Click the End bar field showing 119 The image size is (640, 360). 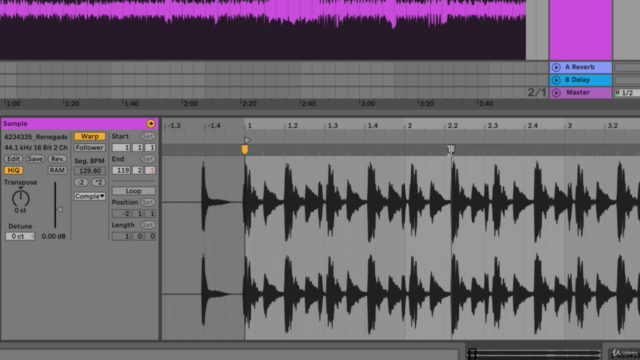coord(121,170)
